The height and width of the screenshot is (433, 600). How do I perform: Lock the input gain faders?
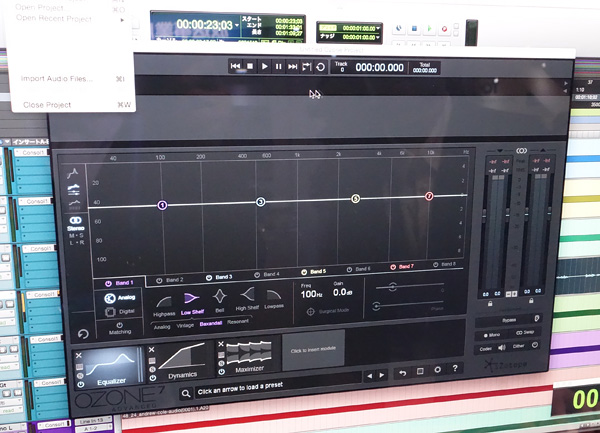[490, 303]
